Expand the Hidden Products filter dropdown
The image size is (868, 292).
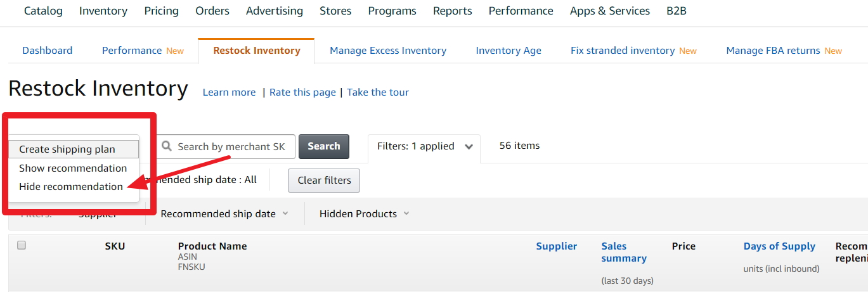point(365,214)
